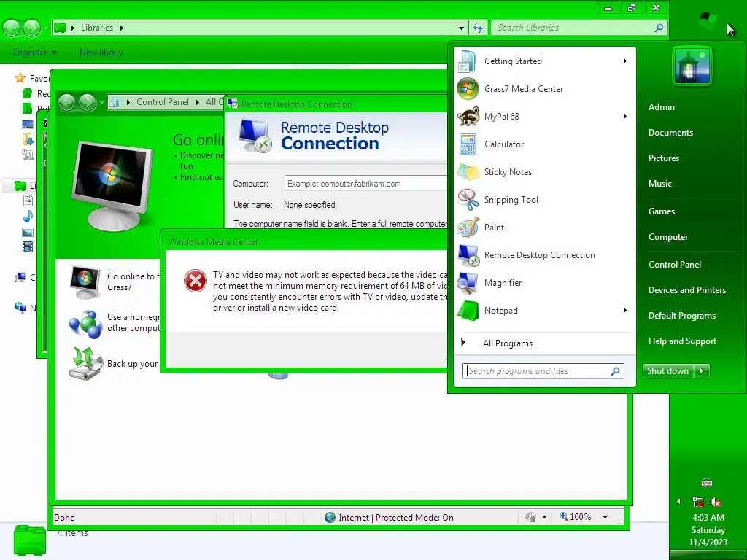Image resolution: width=747 pixels, height=560 pixels.
Task: Open Help and Support
Action: (682, 341)
